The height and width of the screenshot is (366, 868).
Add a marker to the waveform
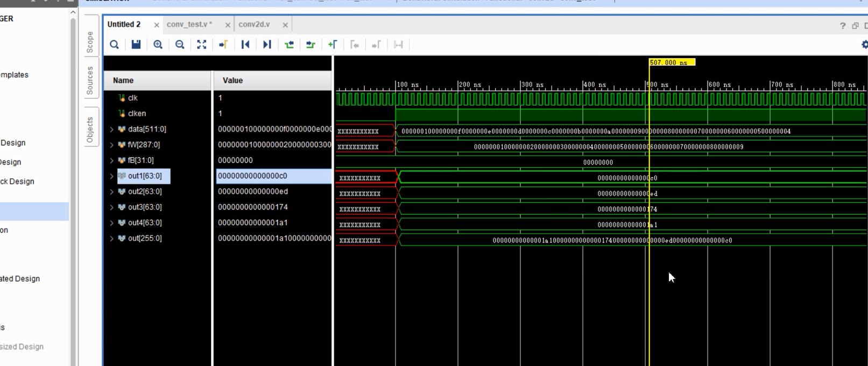[x=333, y=45]
